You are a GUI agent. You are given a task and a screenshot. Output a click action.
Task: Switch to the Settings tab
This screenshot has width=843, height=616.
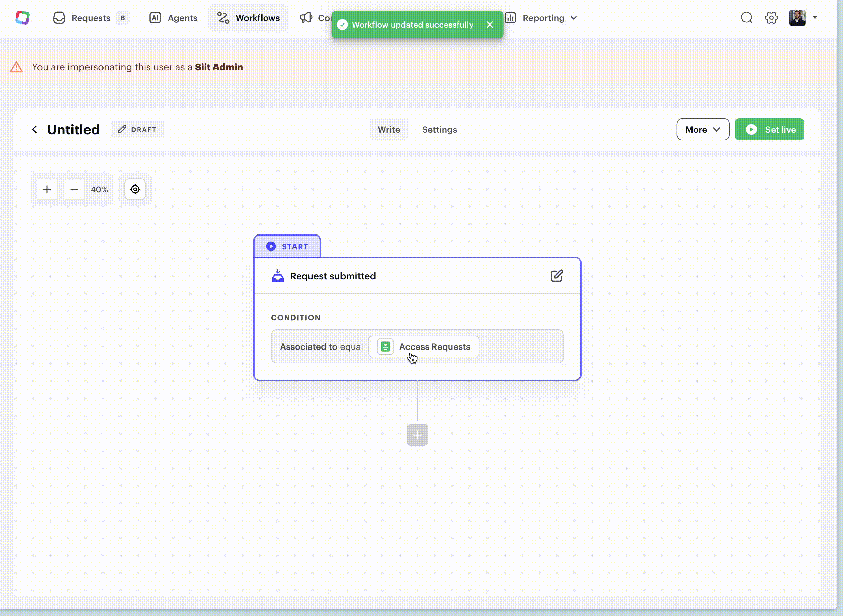coord(439,129)
